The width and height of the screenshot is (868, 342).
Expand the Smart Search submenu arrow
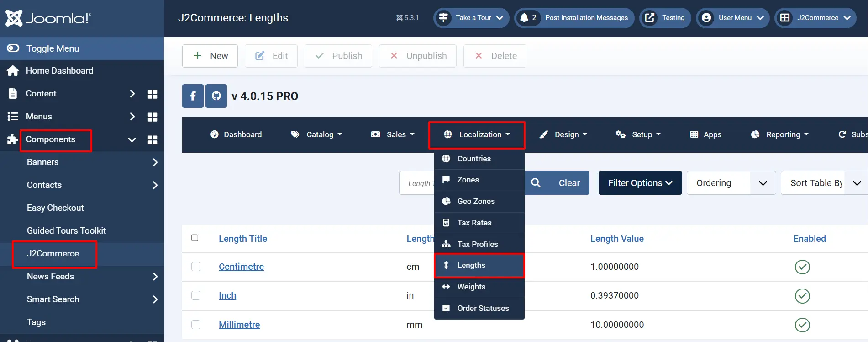click(155, 299)
